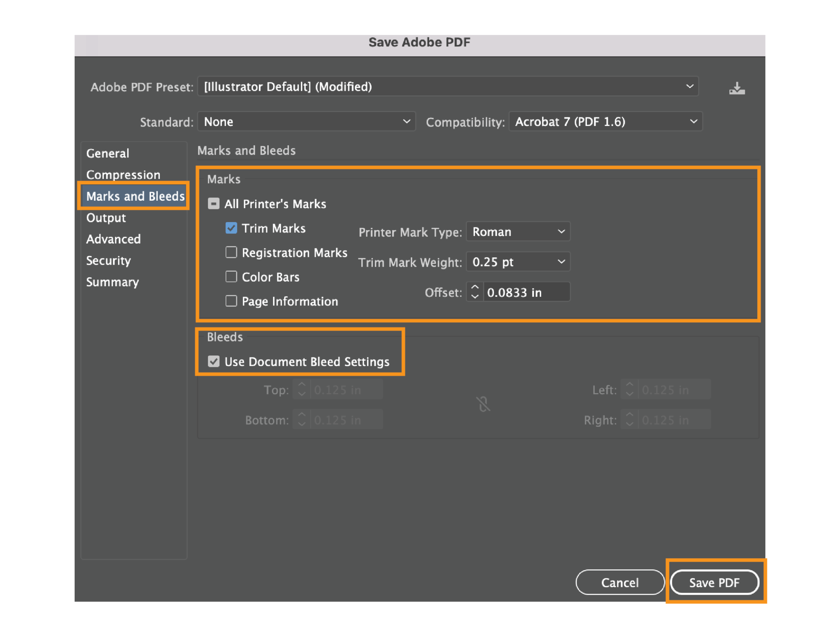Toggle All Printer's Marks checkbox
840x637 pixels.
(x=214, y=204)
